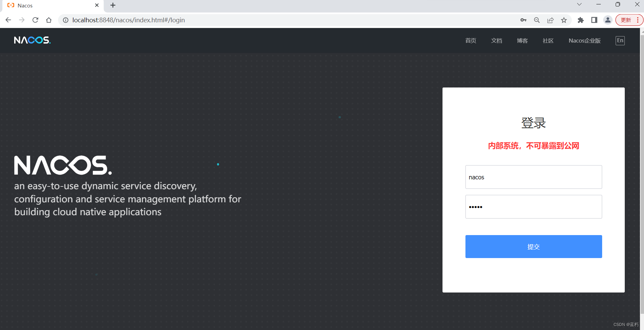The image size is (644, 330).
Task: Click the 提交 submit button
Action: click(534, 247)
